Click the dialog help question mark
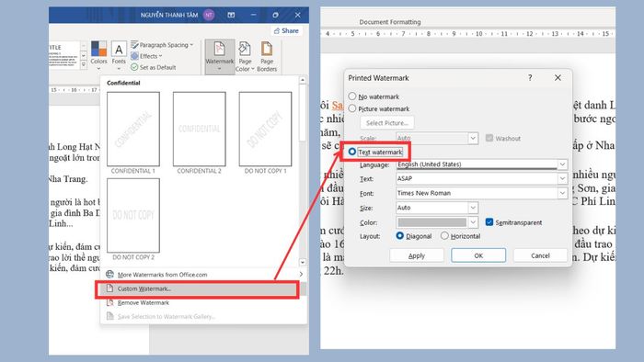 530,78
